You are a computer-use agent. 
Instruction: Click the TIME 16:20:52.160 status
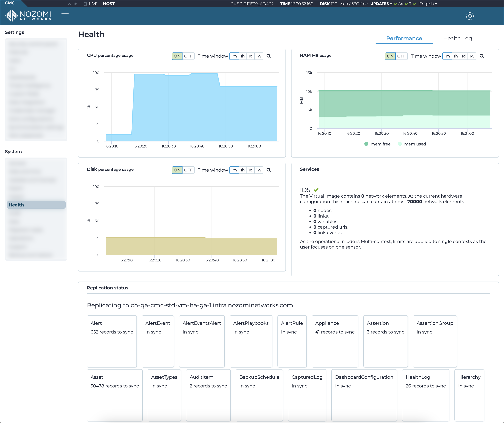coord(297,4)
